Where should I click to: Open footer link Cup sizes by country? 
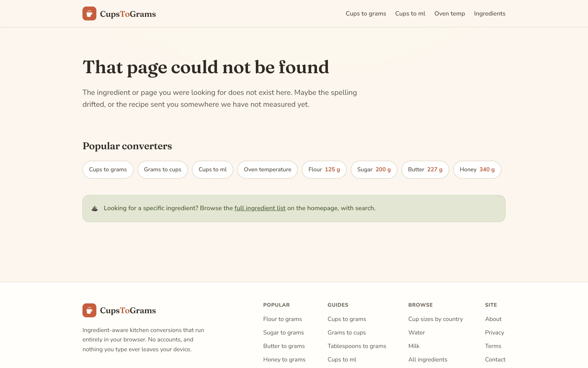pos(435,319)
